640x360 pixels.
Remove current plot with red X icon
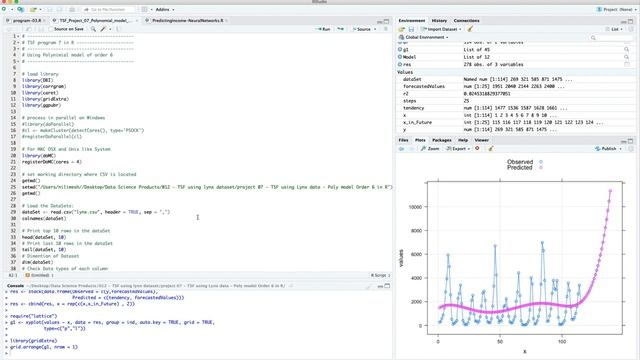click(x=477, y=149)
